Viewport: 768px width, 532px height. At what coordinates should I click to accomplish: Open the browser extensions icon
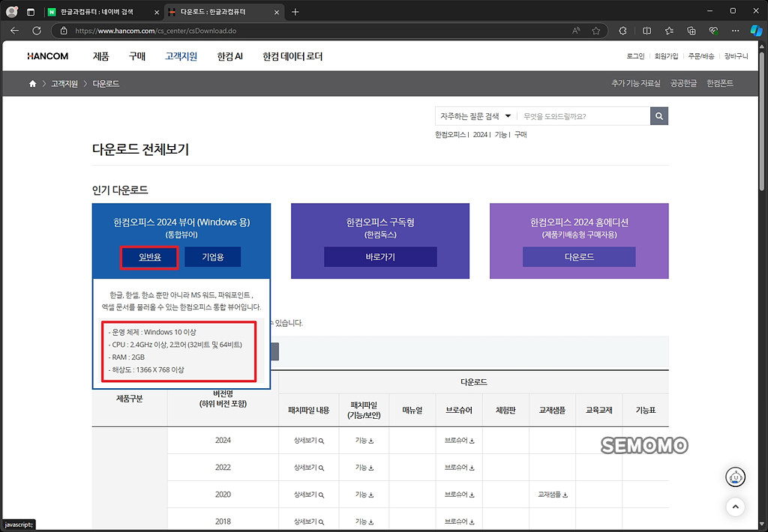(x=622, y=31)
